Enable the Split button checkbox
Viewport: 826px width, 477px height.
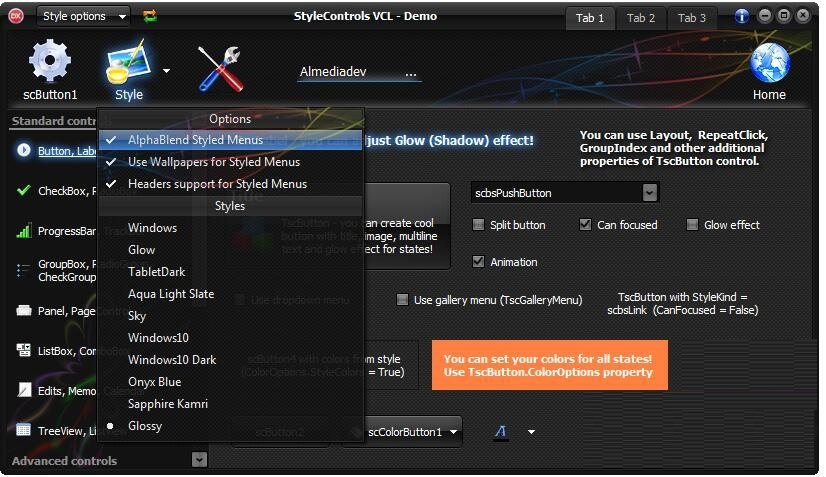[478, 225]
